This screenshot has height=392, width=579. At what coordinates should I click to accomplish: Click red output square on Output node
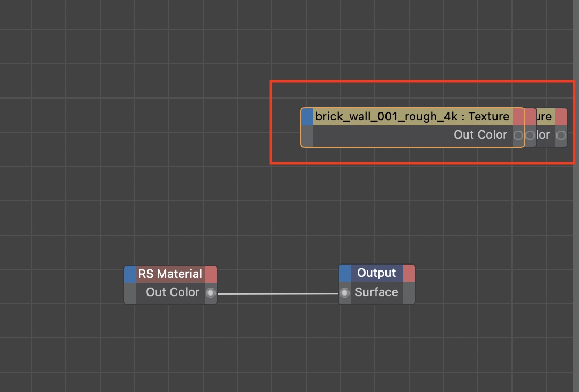tap(409, 273)
